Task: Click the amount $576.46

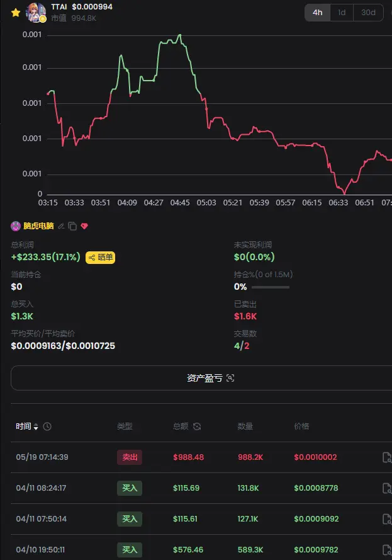Action: coord(188,550)
